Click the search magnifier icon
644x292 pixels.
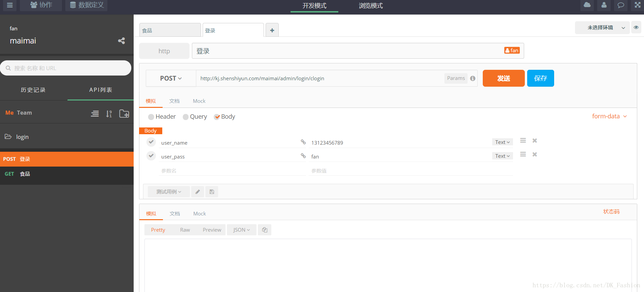8,68
